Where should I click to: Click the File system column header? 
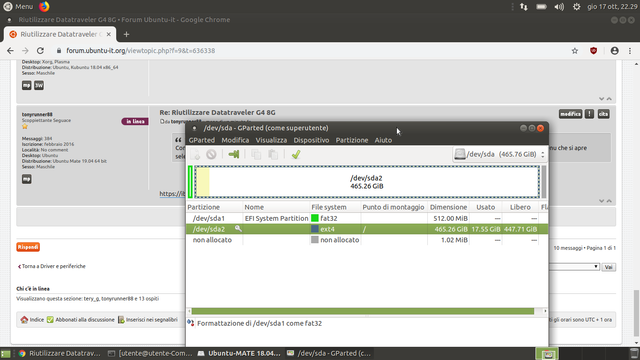(335, 207)
